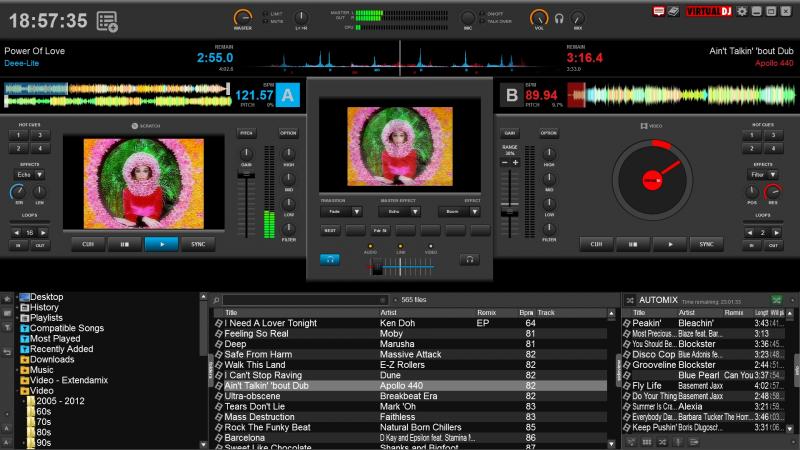The height and width of the screenshot is (450, 800).
Task: Click deck A PITCH panel button
Action: coord(246,133)
